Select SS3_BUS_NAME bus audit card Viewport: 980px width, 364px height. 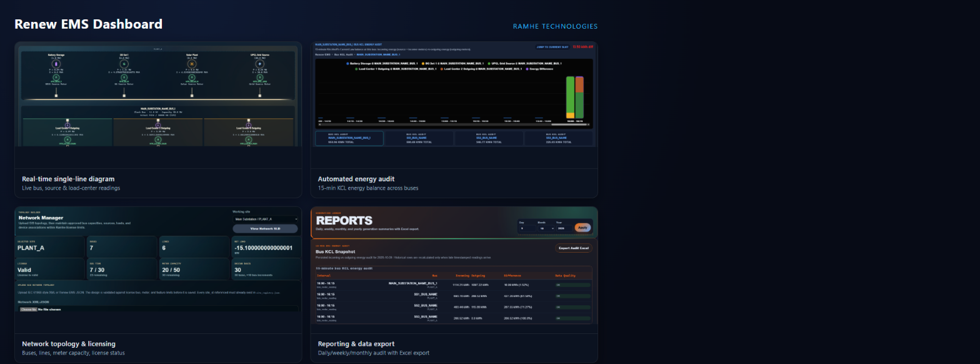click(559, 138)
